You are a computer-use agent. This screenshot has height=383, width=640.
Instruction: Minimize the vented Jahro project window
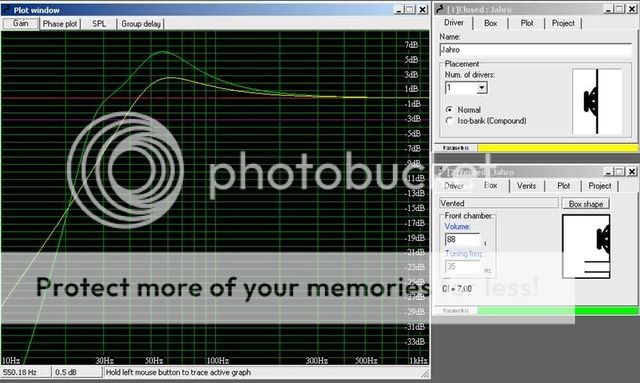coord(608,171)
